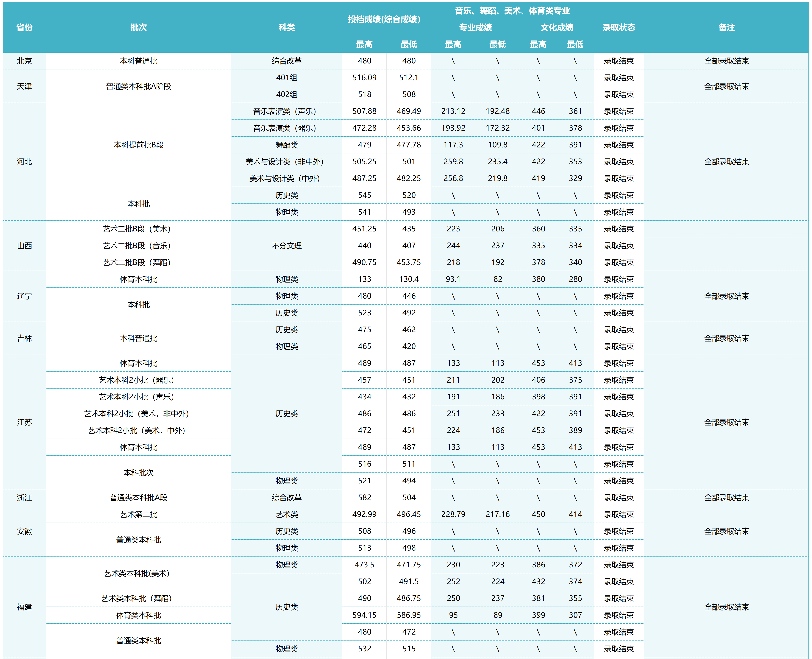Image resolution: width=812 pixels, height=659 pixels.
Task: Click the 投档成绩(综合成绩) header
Action: pos(384,19)
